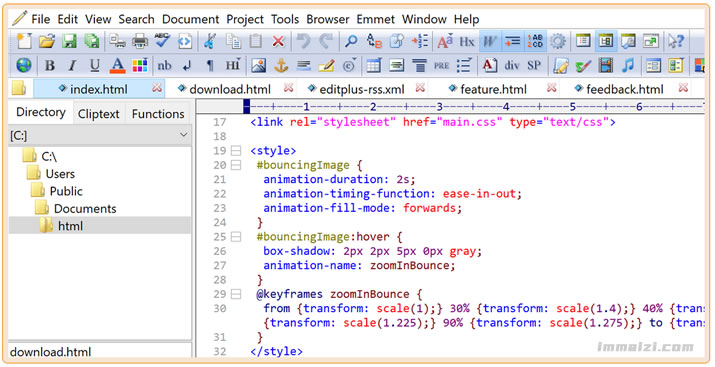
Task: Collapse the @keyframes fold at line 29
Action: click(236, 294)
